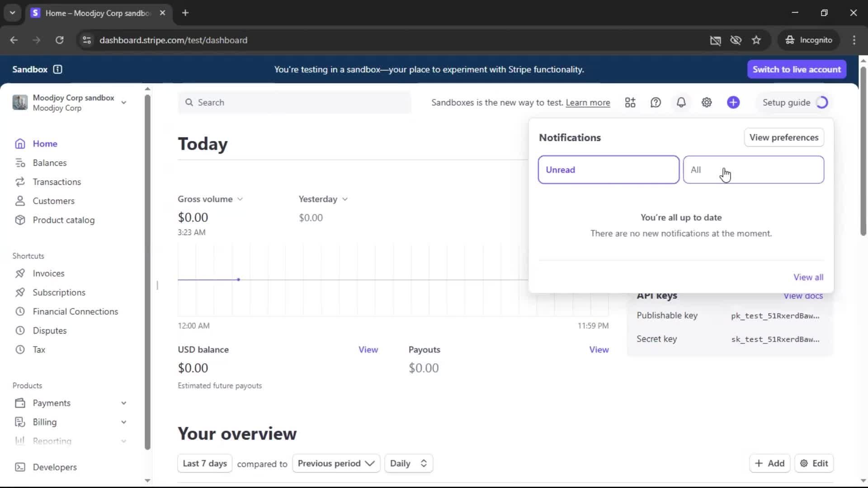Open Balances from the sidebar

point(49,163)
